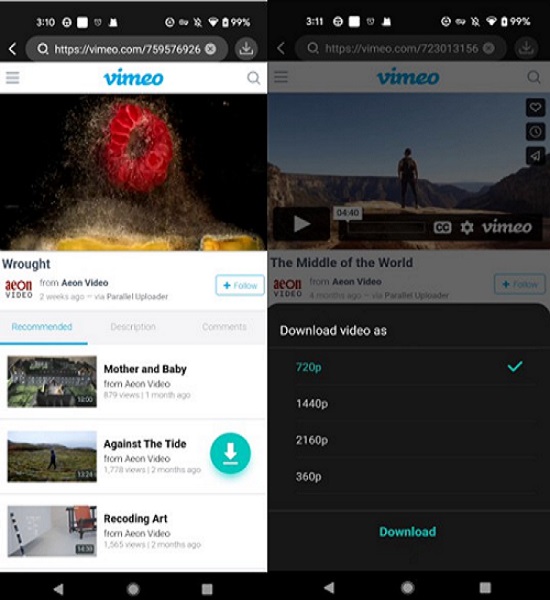Clear the vimeo.com/759576926 URL field
This screenshot has height=600, width=550.
point(211,49)
